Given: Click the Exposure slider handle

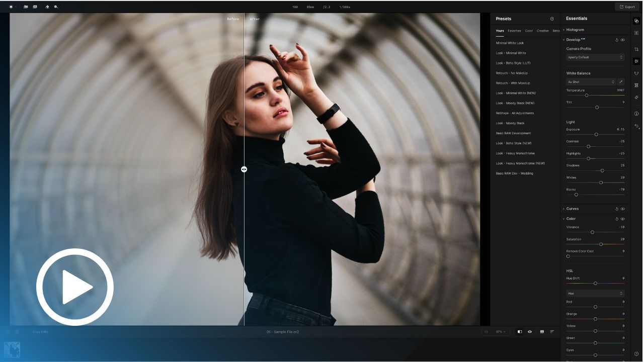Looking at the screenshot, I should [x=596, y=135].
